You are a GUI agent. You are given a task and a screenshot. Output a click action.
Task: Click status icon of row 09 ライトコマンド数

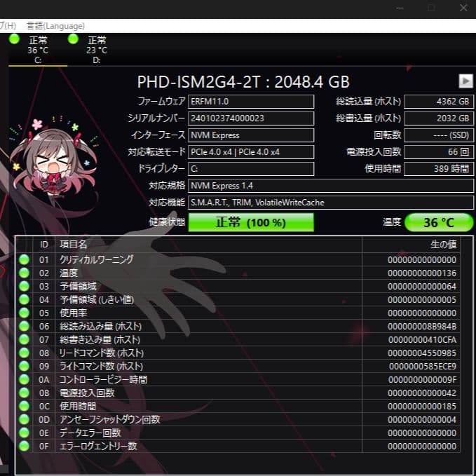[24, 367]
